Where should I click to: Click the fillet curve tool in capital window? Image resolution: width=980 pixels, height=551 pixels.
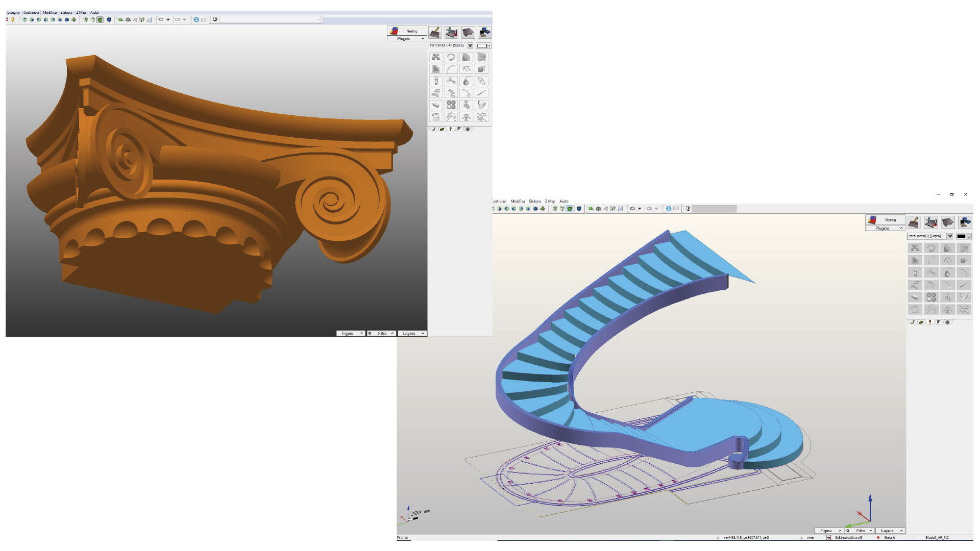[x=451, y=69]
